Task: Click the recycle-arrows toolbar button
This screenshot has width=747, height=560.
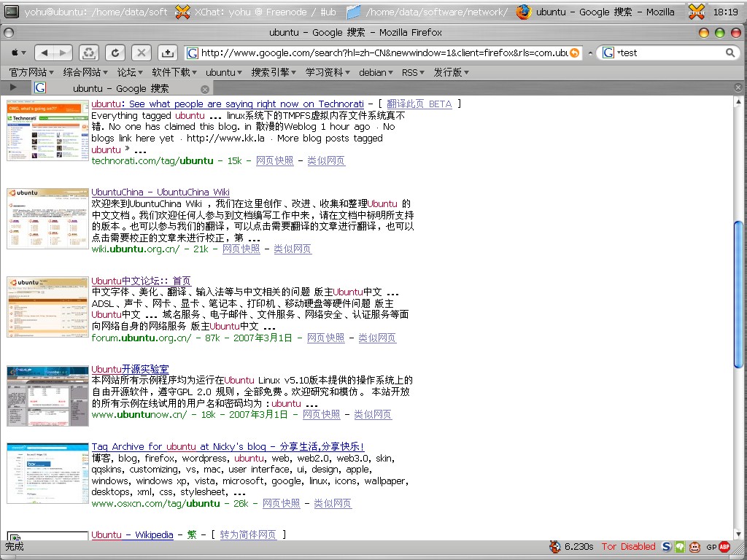Action: point(88,52)
